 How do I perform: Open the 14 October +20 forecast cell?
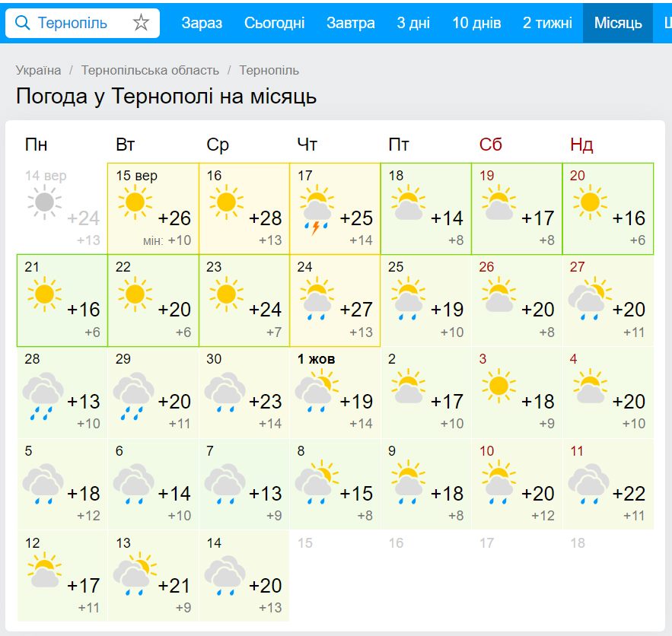coord(244,576)
